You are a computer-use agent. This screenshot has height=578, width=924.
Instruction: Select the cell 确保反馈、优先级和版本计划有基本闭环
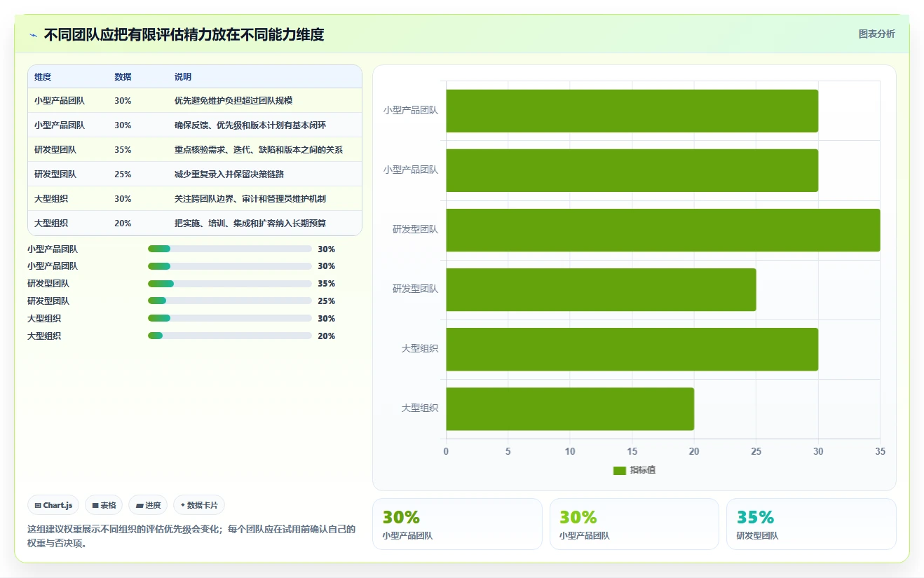(x=250, y=125)
